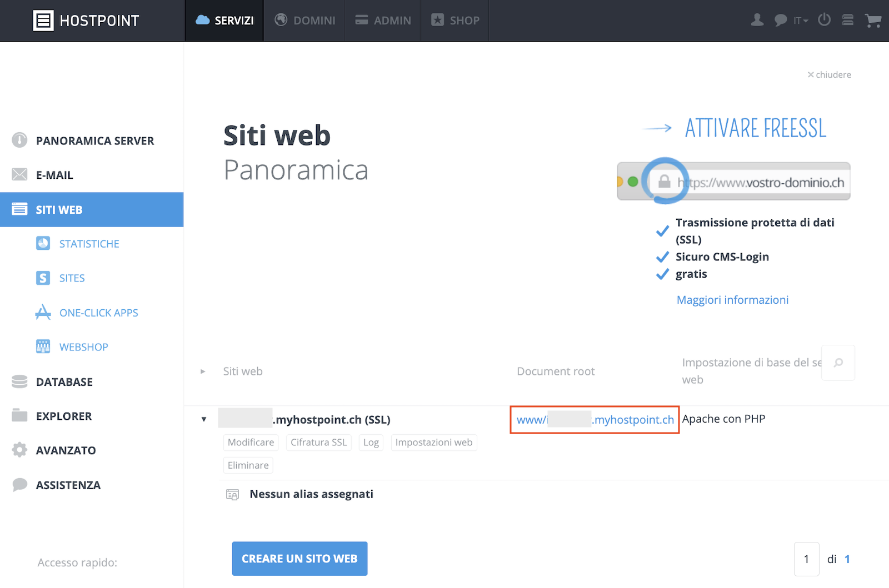Close the banner via chiudere
The height and width of the screenshot is (588, 889).
click(x=829, y=74)
